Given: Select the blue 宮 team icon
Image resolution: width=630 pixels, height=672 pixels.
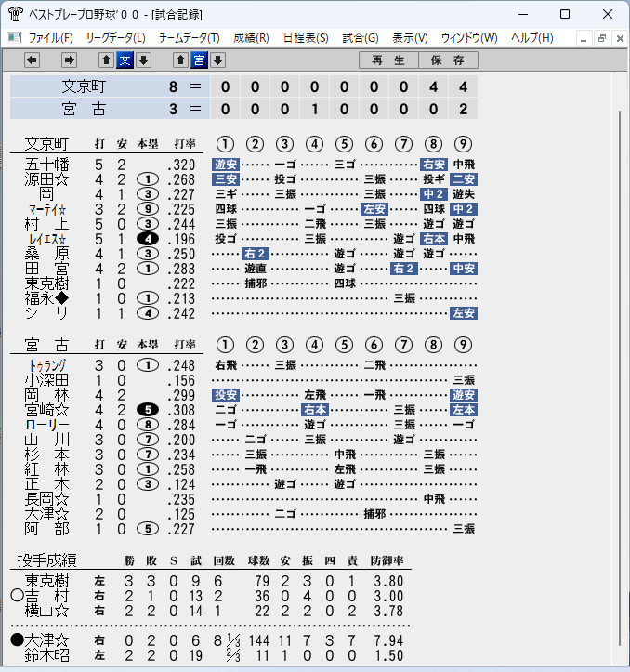Looking at the screenshot, I should pyautogui.click(x=199, y=60).
